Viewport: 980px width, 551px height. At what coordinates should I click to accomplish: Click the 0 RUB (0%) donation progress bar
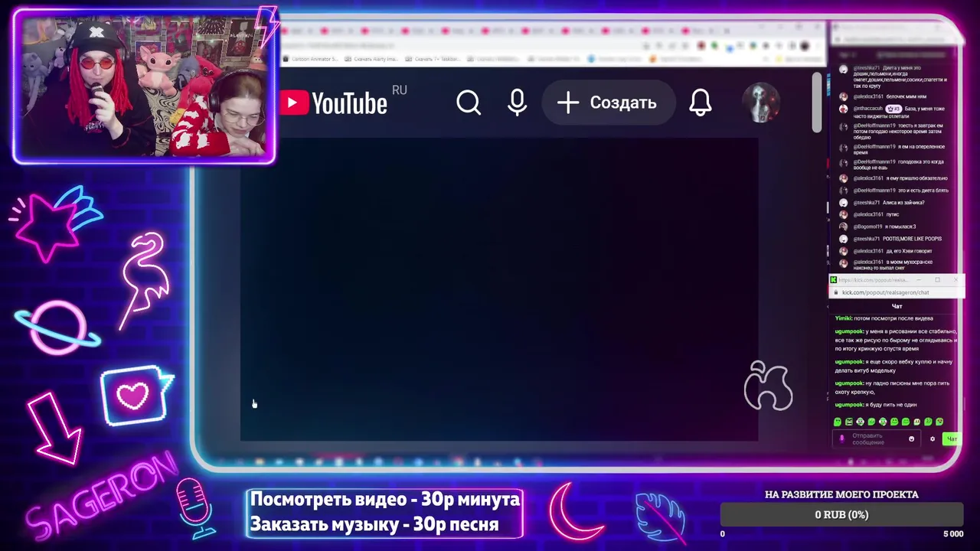(x=841, y=515)
